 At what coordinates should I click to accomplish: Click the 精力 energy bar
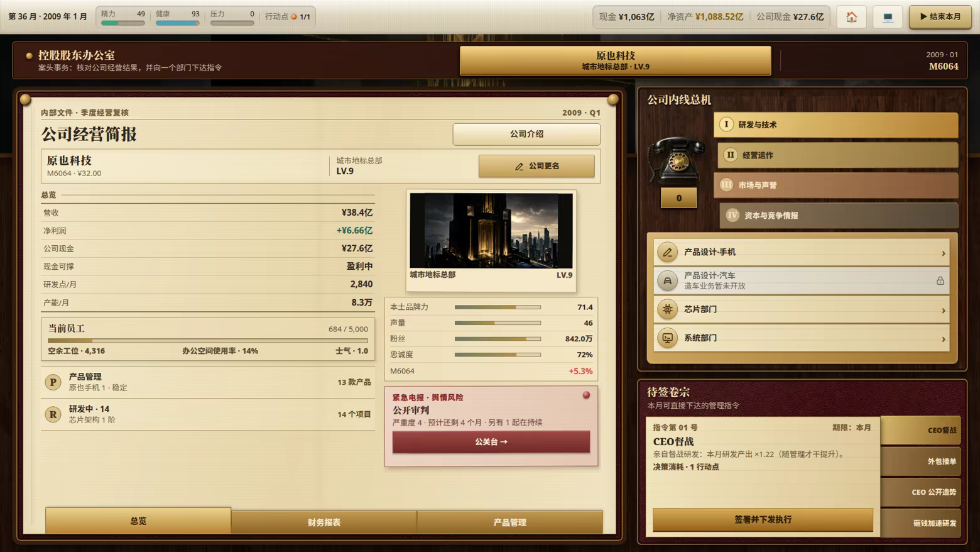point(123,23)
